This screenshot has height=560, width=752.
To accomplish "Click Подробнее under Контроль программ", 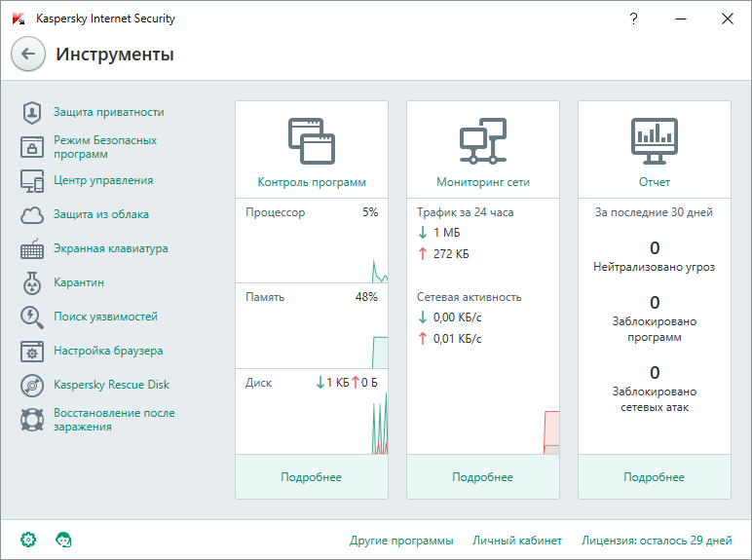I will coord(312,477).
